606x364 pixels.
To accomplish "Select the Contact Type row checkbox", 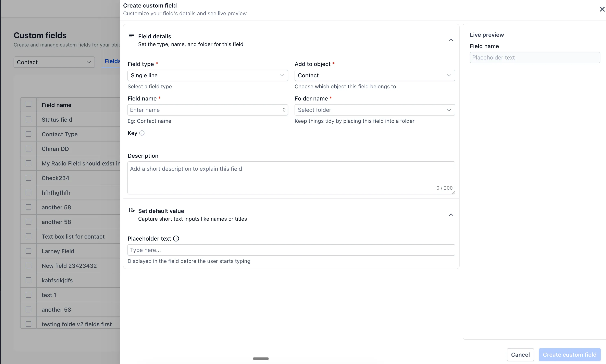I will click(x=28, y=134).
